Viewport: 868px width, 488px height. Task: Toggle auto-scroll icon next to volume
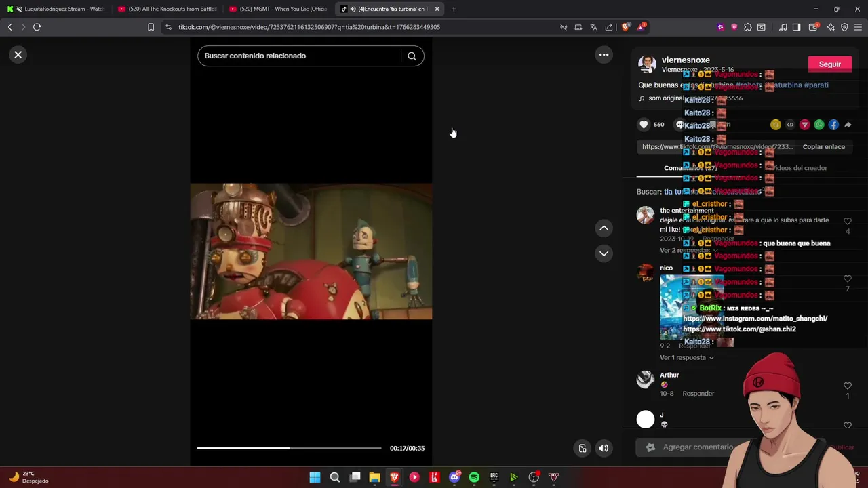[583, 448]
